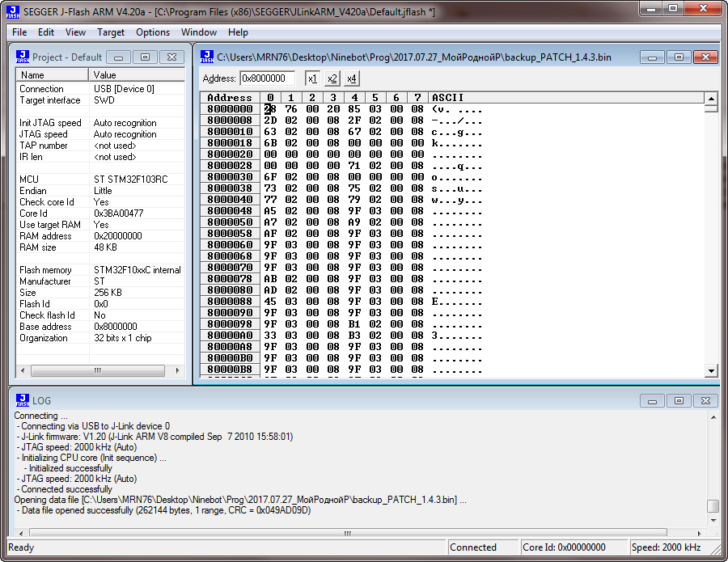Viewport: 728px width, 562px height.
Task: Click the Value column header in Project
Action: pyautogui.click(x=136, y=75)
